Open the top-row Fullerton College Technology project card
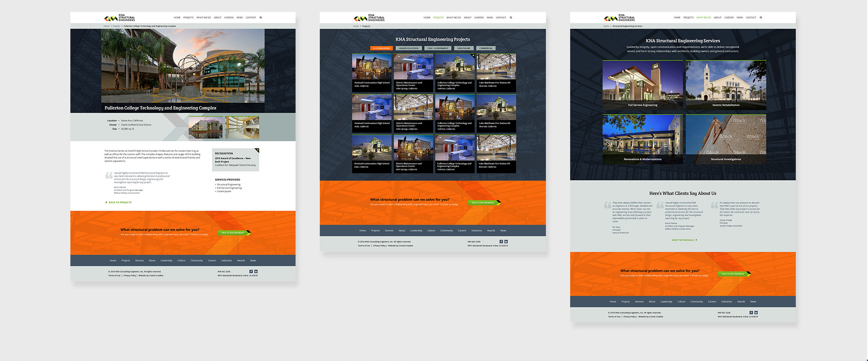868x361 pixels. (455, 73)
